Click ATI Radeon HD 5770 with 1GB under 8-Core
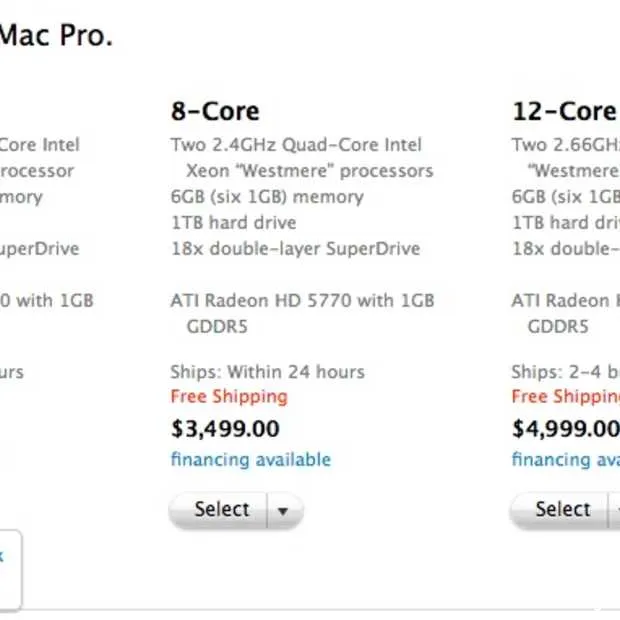 tap(302, 301)
